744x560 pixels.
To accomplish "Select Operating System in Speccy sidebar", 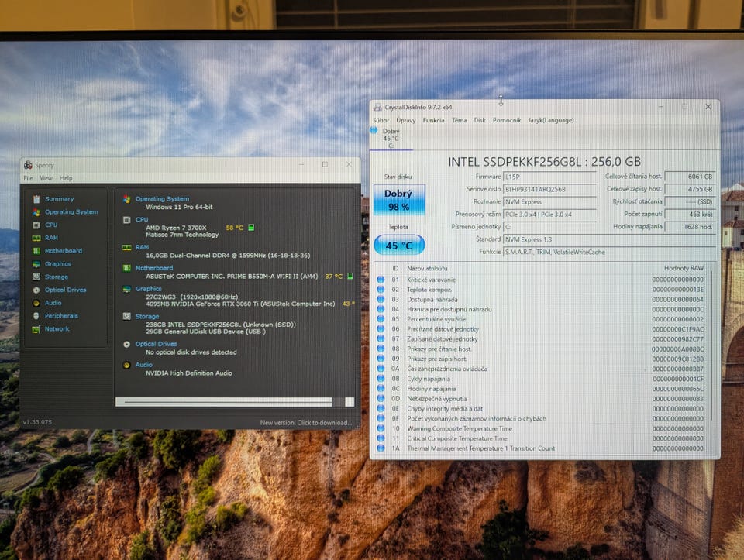I will pos(71,212).
